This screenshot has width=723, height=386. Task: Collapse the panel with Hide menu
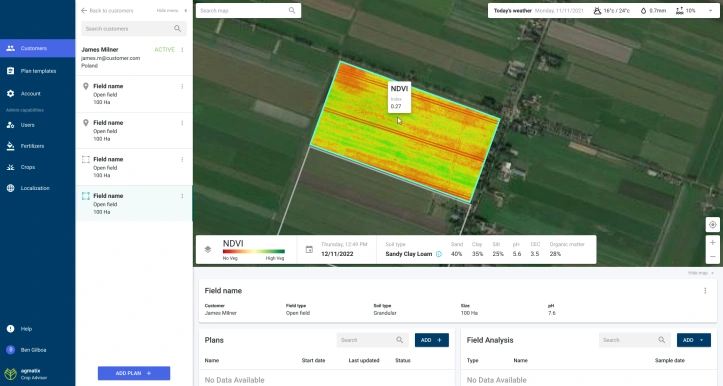pos(172,11)
